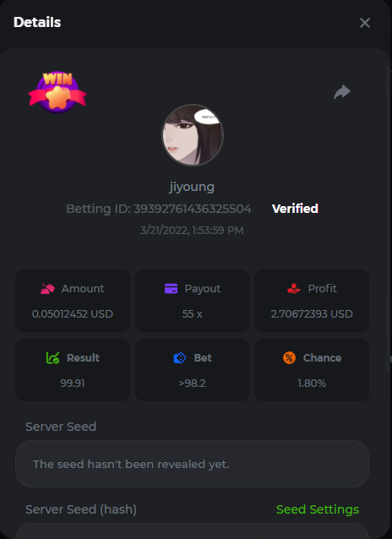392x539 pixels.
Task: Click the Verified label
Action: pyautogui.click(x=295, y=209)
